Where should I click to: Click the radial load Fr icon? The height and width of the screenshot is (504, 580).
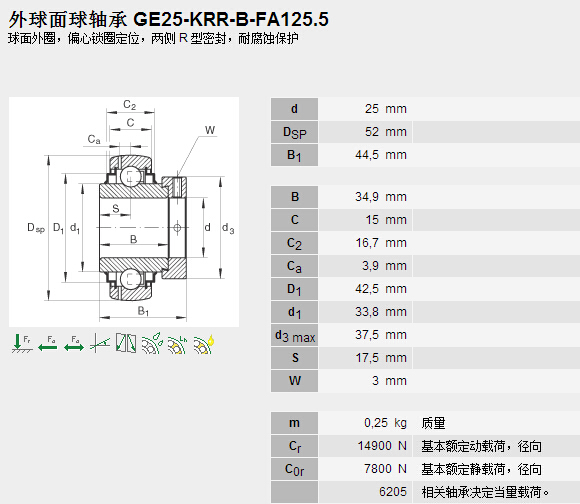click(21, 344)
